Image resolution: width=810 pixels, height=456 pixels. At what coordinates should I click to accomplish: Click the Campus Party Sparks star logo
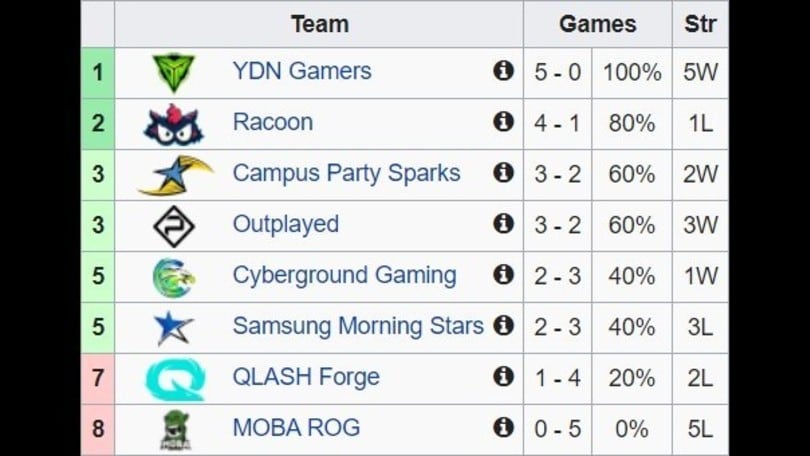[x=175, y=175]
